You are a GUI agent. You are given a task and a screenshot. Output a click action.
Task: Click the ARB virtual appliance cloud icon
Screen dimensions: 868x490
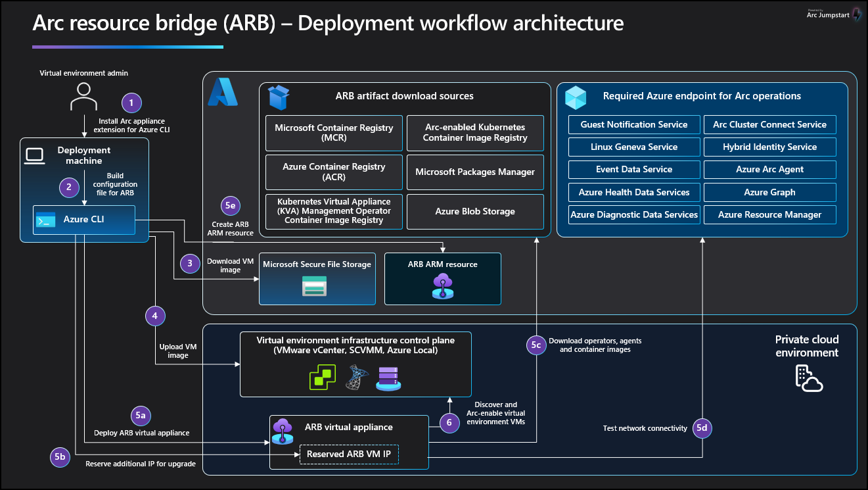pos(282,430)
